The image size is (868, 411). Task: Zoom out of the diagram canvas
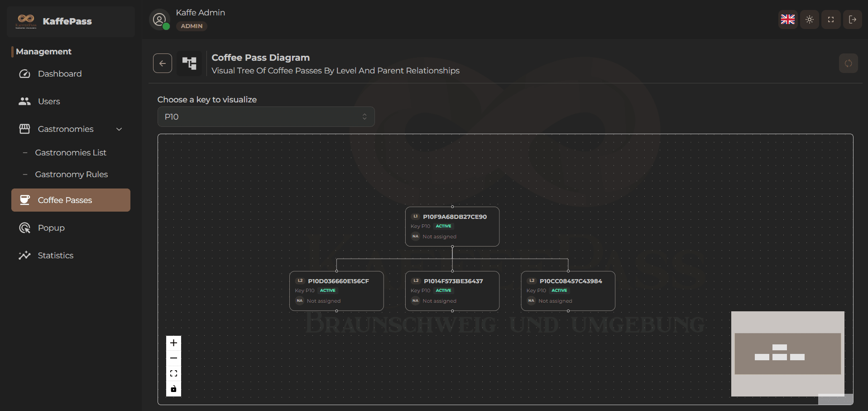pos(173,358)
